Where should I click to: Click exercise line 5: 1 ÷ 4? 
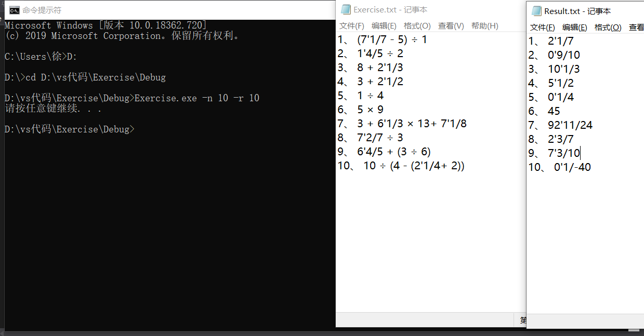pyautogui.click(x=360, y=96)
